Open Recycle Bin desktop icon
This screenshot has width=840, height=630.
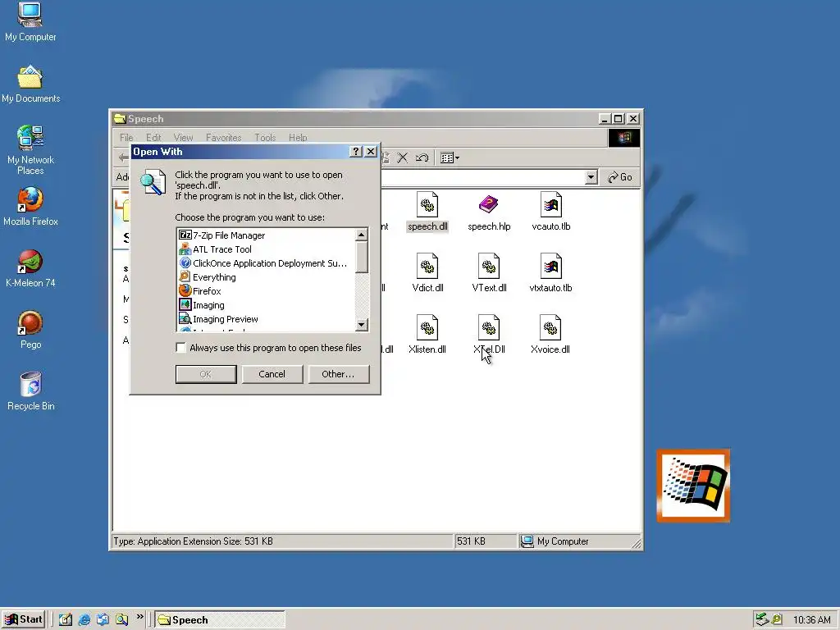30,391
